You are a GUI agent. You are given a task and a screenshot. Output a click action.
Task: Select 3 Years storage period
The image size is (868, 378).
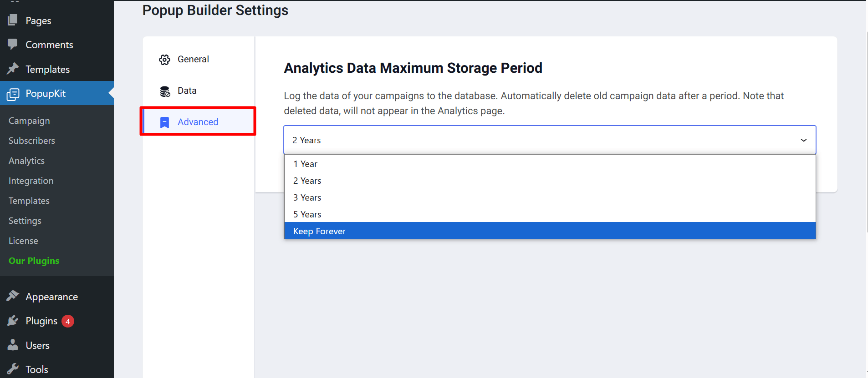(x=307, y=197)
